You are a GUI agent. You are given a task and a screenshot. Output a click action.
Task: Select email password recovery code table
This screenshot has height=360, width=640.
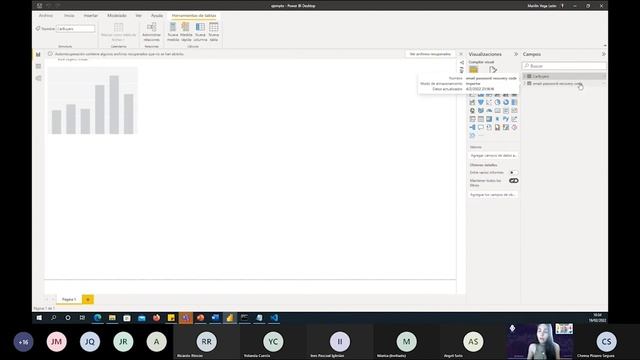564,83
